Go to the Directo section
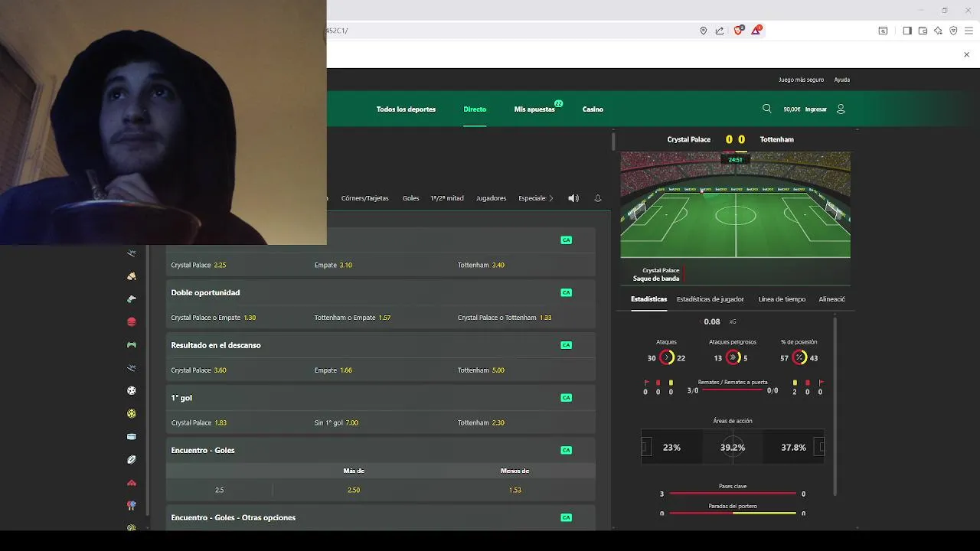980x551 pixels. [x=475, y=109]
